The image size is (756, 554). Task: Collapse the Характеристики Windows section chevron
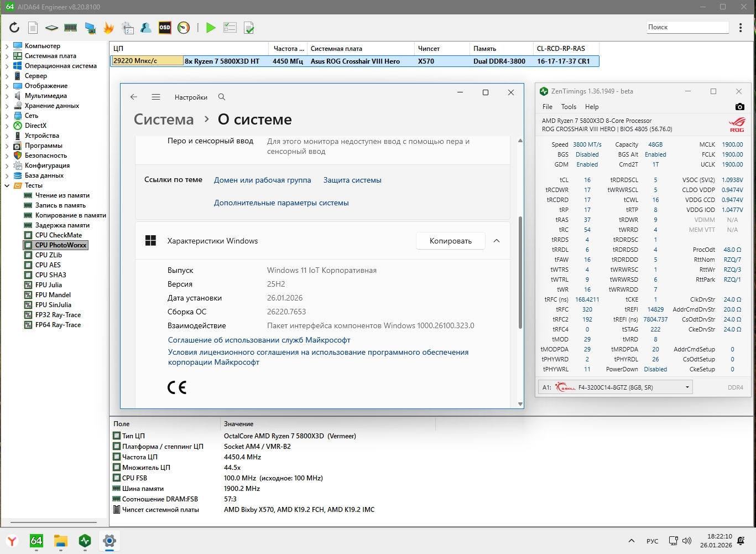tap(497, 241)
